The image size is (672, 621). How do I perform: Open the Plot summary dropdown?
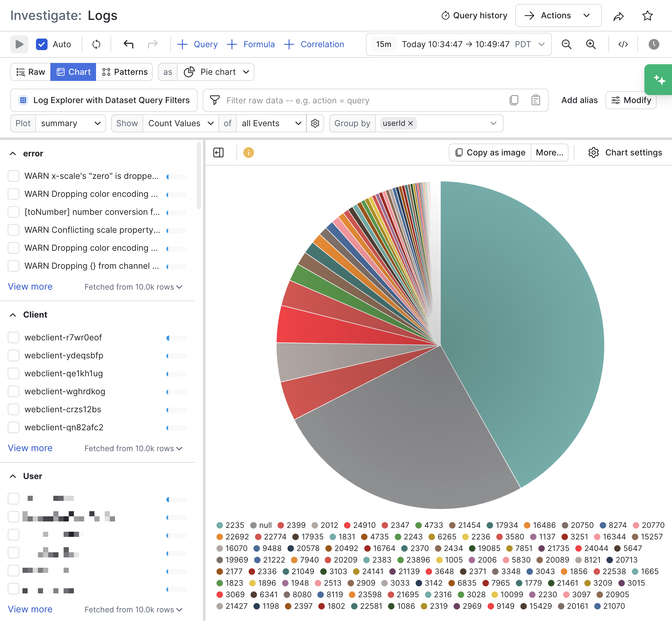[71, 123]
